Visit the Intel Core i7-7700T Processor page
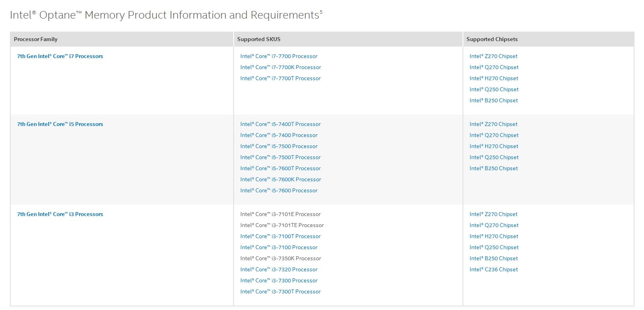644x310 pixels. click(x=280, y=78)
